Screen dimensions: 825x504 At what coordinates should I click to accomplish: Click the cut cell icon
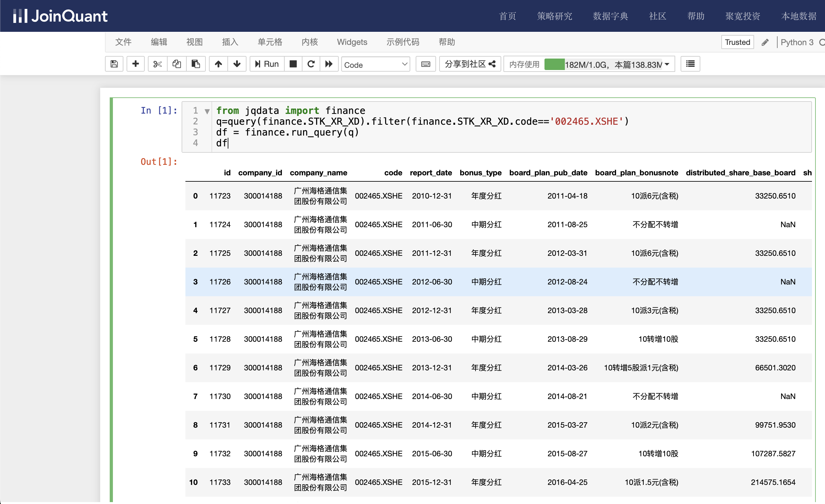pyautogui.click(x=156, y=64)
